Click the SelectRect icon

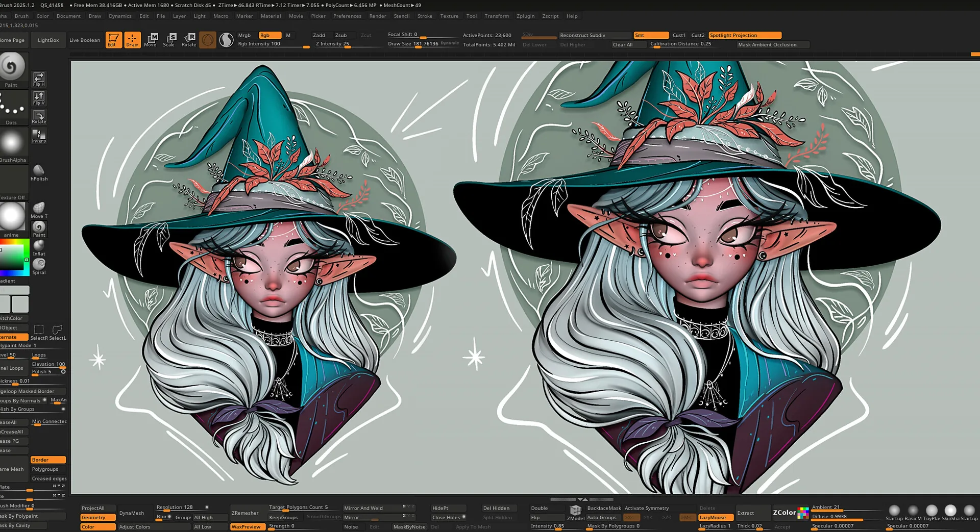pyautogui.click(x=39, y=332)
